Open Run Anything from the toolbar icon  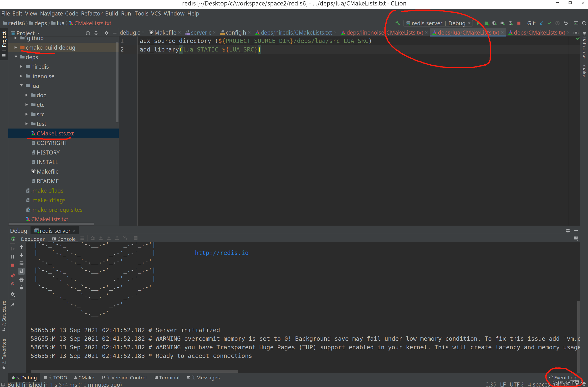[x=576, y=23]
